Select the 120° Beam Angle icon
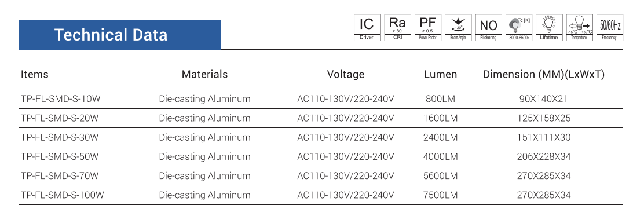The height and width of the screenshot is (216, 644). point(458,28)
